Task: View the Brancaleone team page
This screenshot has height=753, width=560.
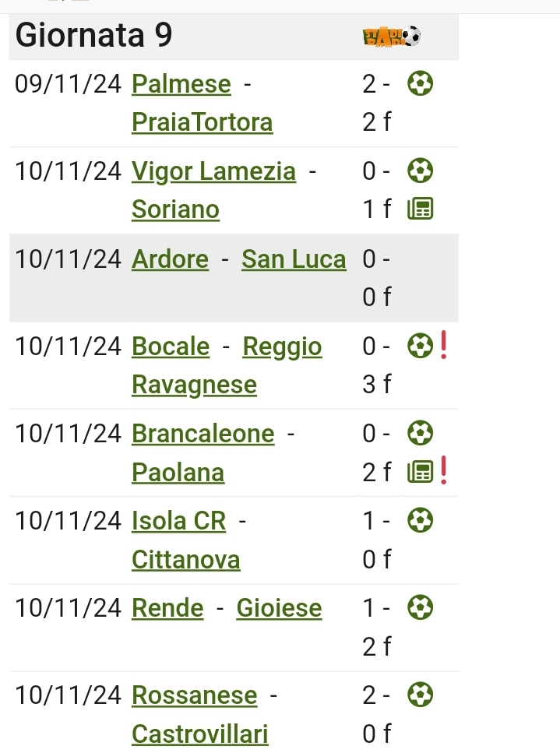Action: [203, 434]
